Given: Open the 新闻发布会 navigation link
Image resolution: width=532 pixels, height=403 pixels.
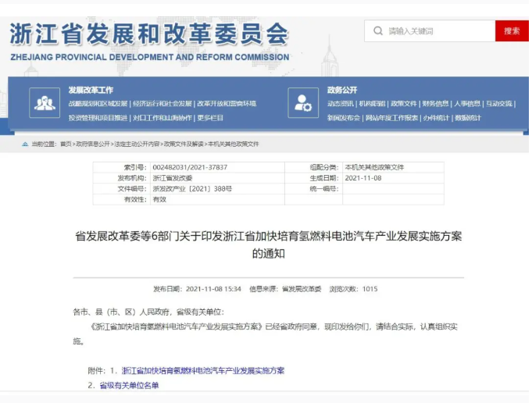Looking at the screenshot, I should [344, 118].
